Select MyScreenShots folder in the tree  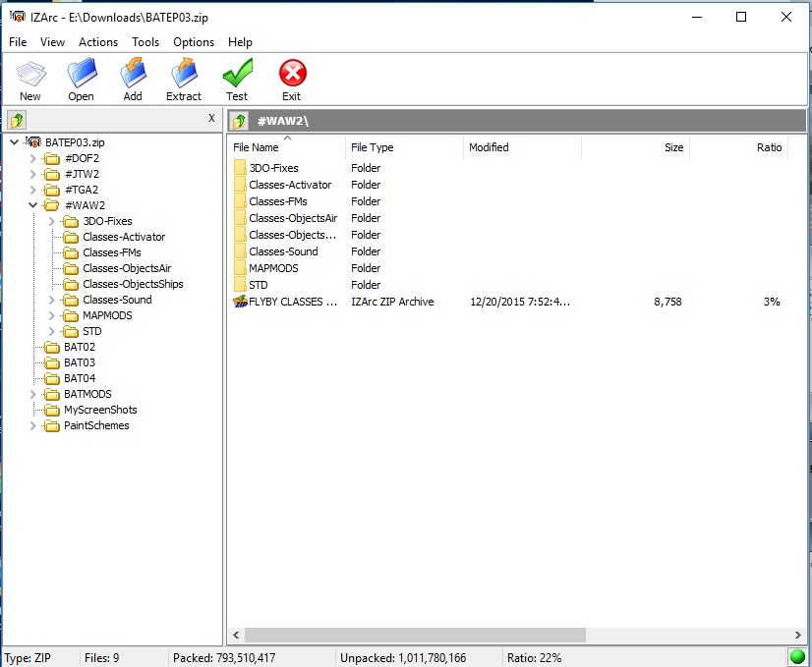tap(100, 410)
